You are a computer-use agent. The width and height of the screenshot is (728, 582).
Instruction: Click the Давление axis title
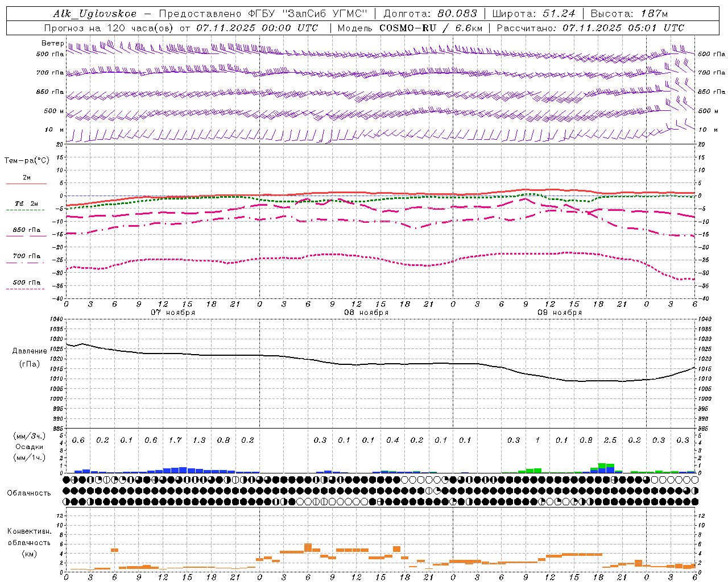pyautogui.click(x=30, y=351)
